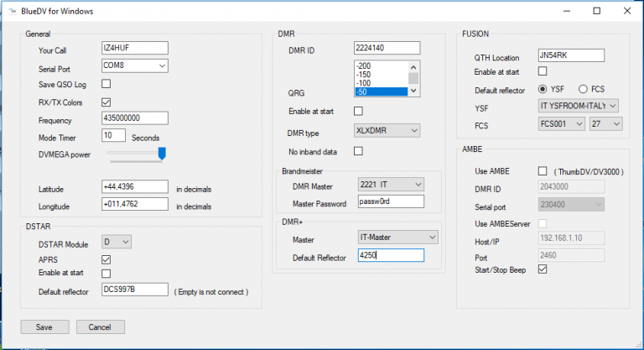Image resolution: width=644 pixels, height=350 pixels.
Task: Click the DSTAR Default reflector field DCS997B
Action: click(x=135, y=289)
